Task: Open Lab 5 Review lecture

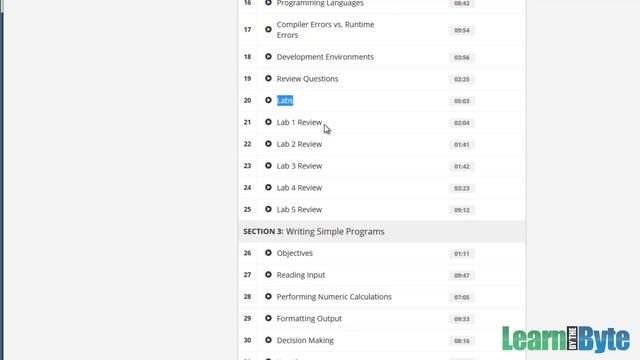Action: click(299, 209)
